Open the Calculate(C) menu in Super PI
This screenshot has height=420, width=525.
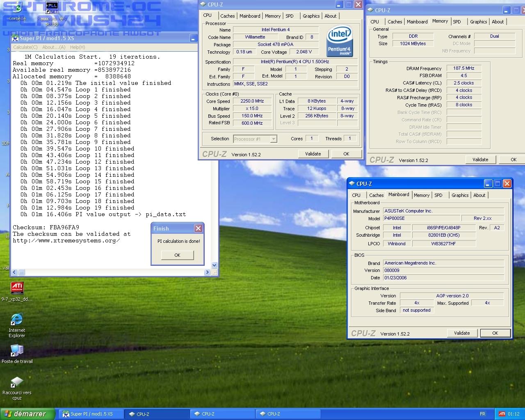point(25,47)
